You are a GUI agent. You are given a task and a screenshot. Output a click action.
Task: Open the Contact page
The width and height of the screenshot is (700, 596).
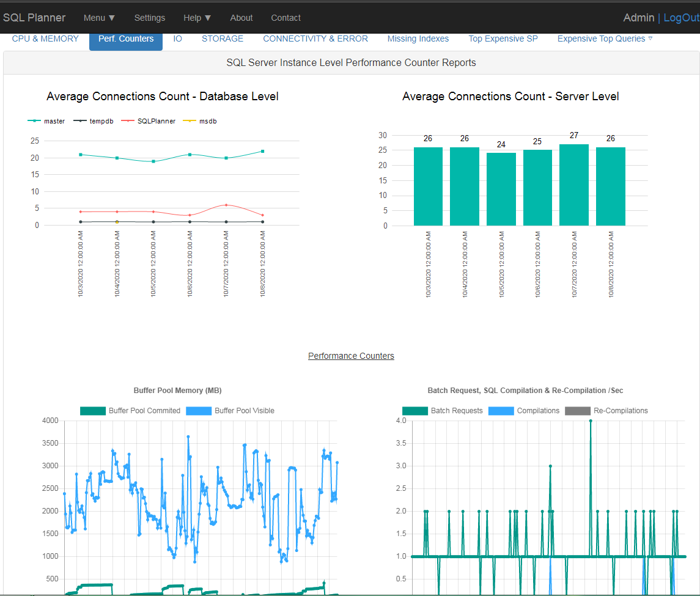[286, 18]
